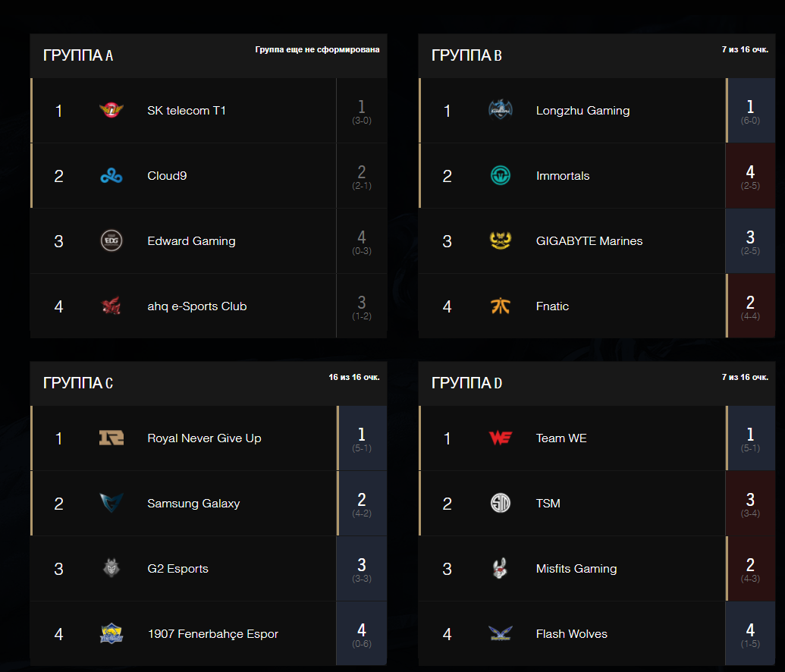
Task: Click the TSM round logo
Action: (x=500, y=504)
